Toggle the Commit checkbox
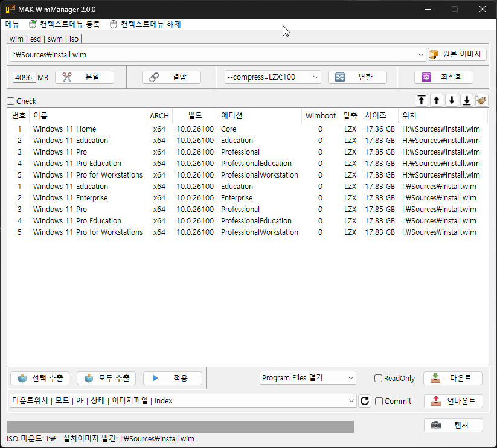Image resolution: width=497 pixels, height=448 pixels. [379, 401]
